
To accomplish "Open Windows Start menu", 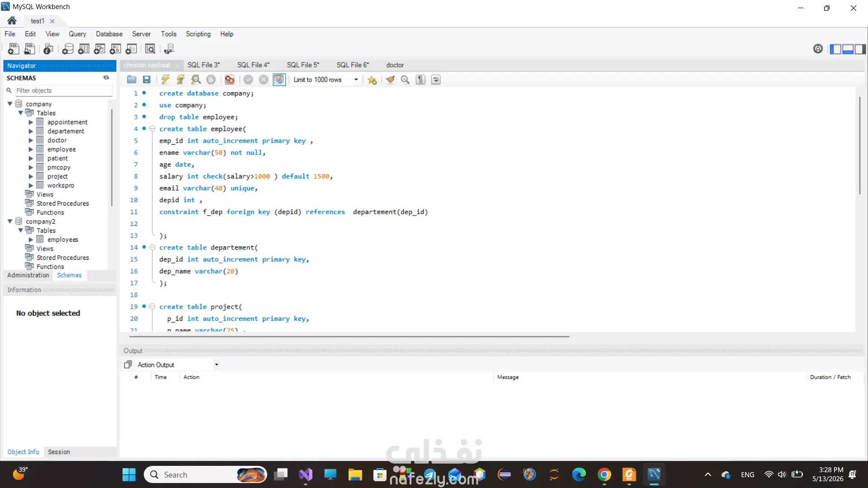I will click(129, 474).
